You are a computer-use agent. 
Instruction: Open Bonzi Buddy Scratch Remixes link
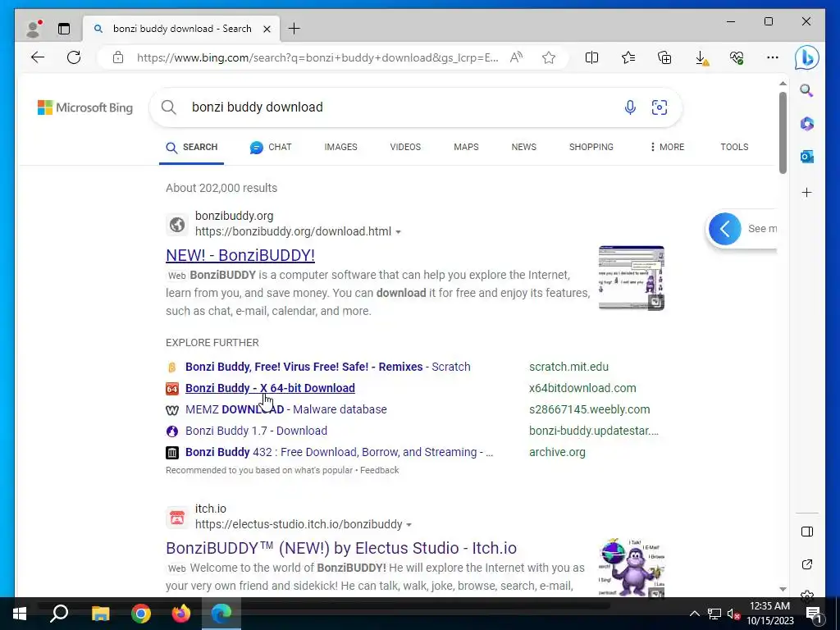tap(328, 367)
